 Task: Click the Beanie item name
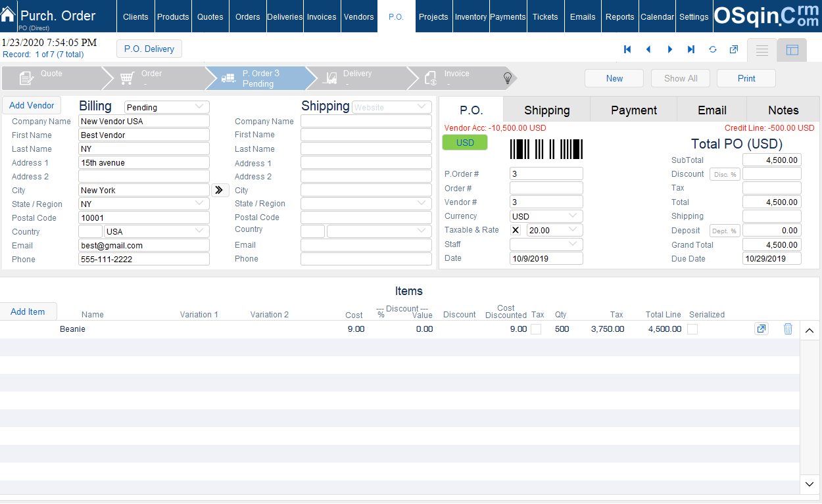coord(72,329)
